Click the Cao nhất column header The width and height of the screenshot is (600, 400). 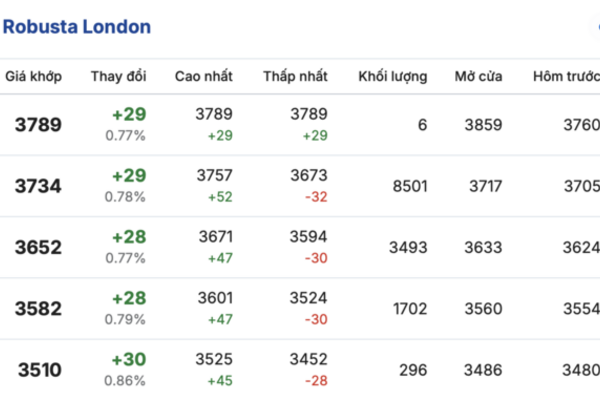pos(204,77)
